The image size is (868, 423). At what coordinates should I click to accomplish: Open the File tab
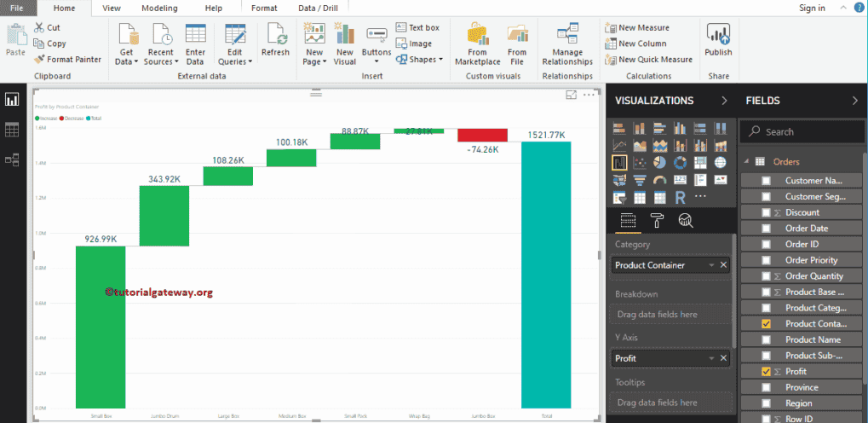click(16, 8)
